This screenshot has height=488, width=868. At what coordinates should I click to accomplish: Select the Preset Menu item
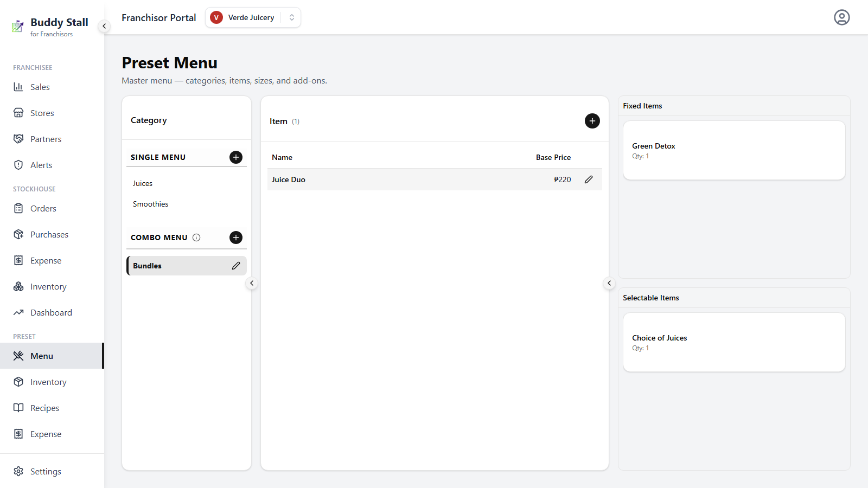click(x=52, y=356)
